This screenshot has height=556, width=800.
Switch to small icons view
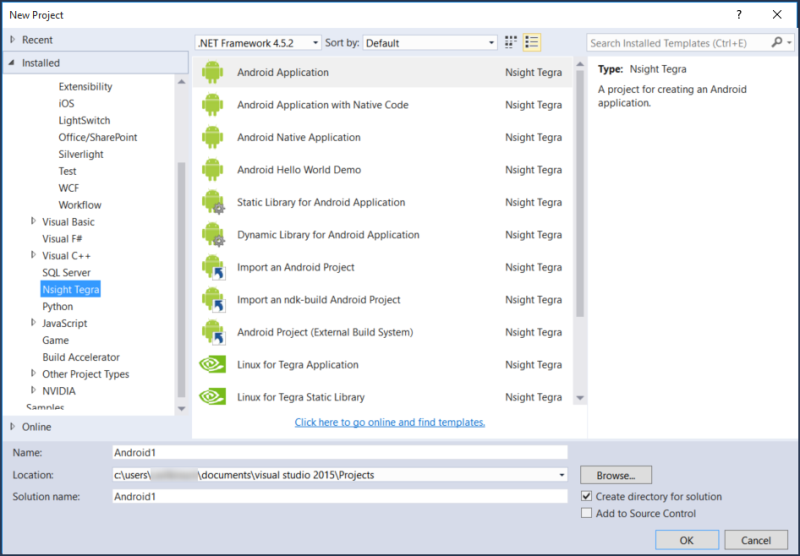(511, 42)
